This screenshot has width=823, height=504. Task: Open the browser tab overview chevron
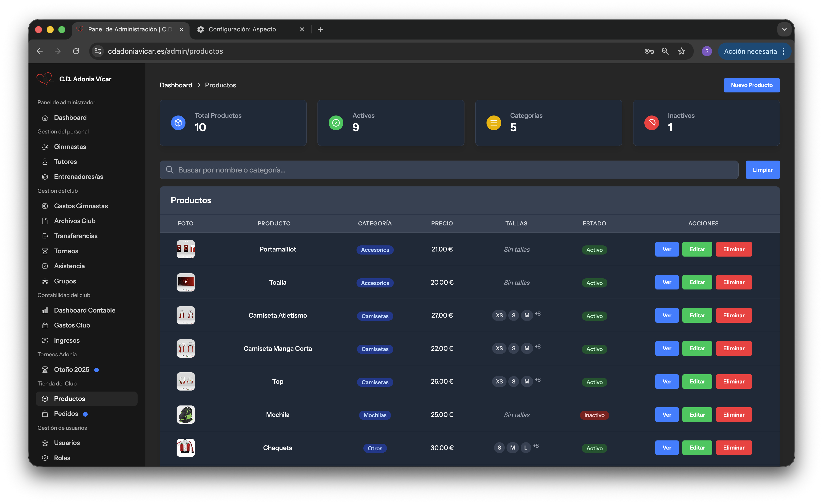(784, 29)
